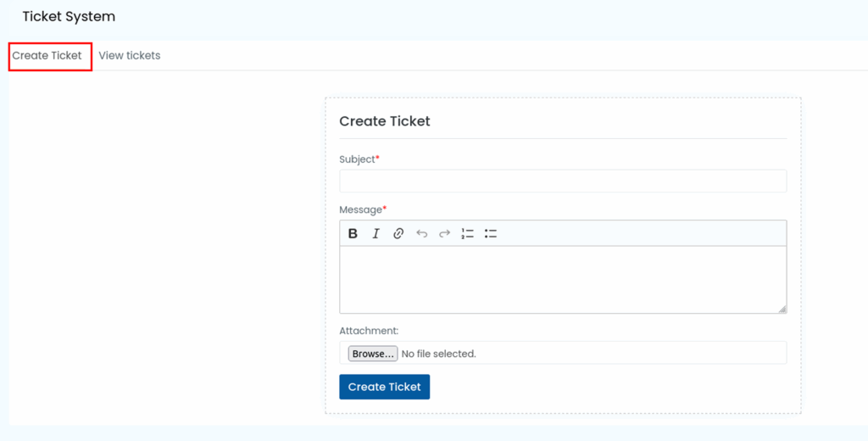
Task: Toggle italic formatting in the message editor
Action: (x=376, y=234)
